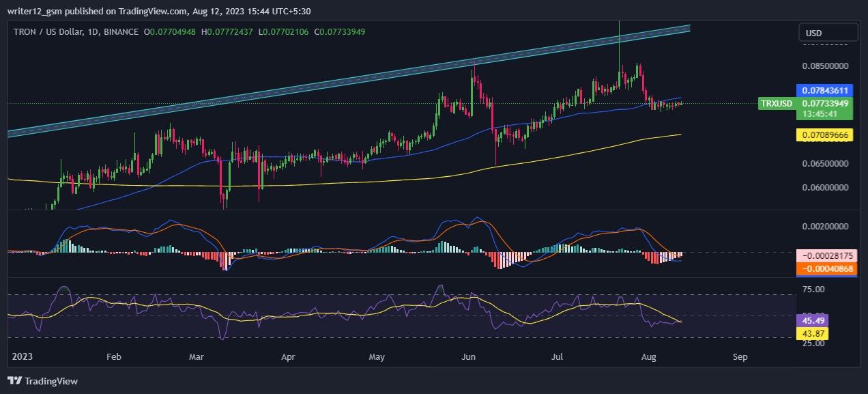Click the 75.00 RSI axis label
The width and height of the screenshot is (868, 394).
click(813, 289)
